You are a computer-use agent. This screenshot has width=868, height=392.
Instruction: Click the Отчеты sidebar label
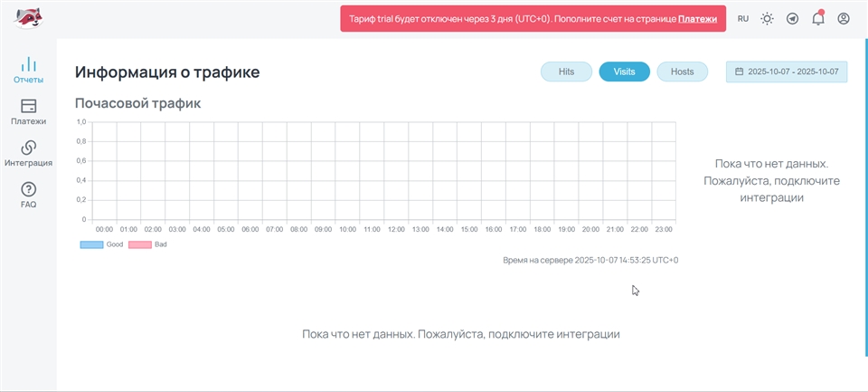tap(28, 79)
